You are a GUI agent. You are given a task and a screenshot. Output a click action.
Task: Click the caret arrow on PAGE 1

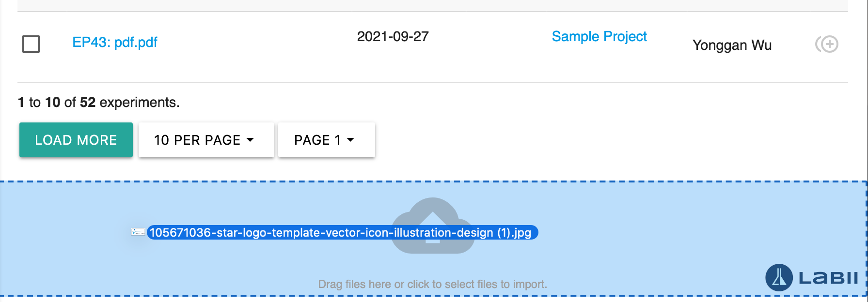(x=351, y=140)
